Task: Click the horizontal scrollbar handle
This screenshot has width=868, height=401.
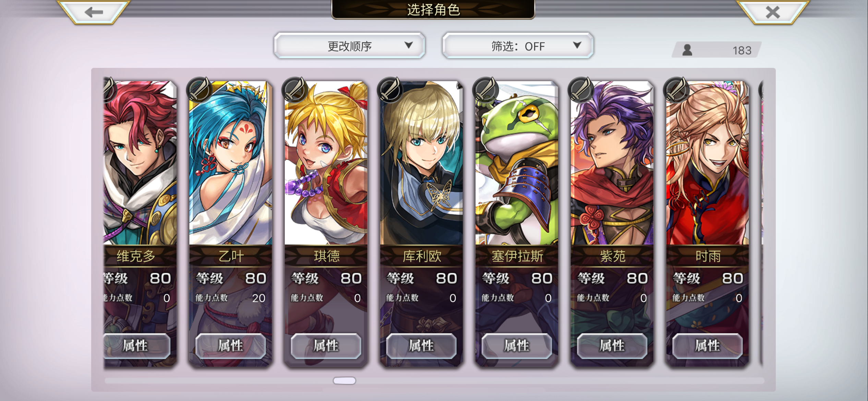Action: point(345,380)
